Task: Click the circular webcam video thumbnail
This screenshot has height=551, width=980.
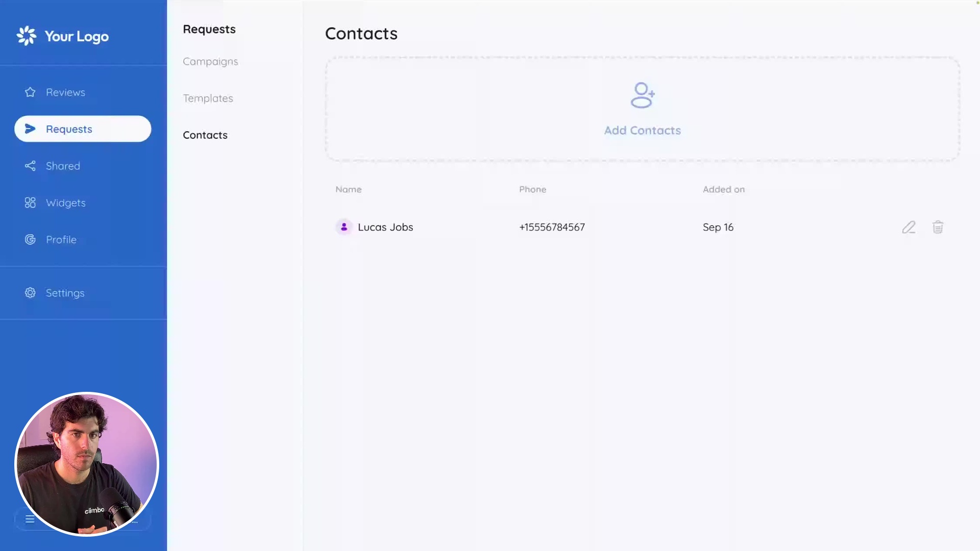Action: (x=87, y=464)
